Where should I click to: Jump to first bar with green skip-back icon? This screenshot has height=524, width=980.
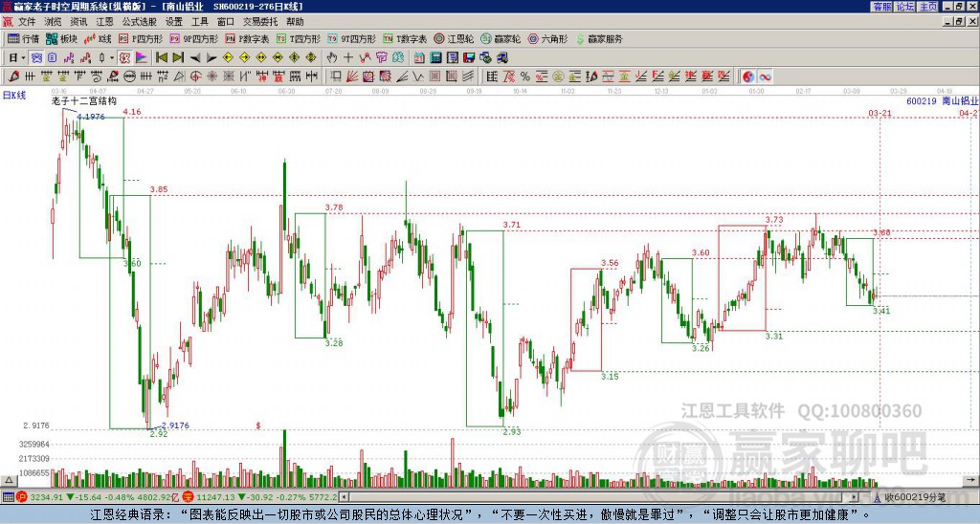pyautogui.click(x=161, y=57)
